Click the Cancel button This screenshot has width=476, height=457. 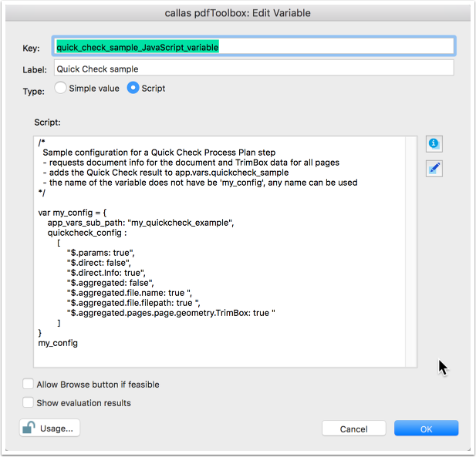pyautogui.click(x=353, y=428)
